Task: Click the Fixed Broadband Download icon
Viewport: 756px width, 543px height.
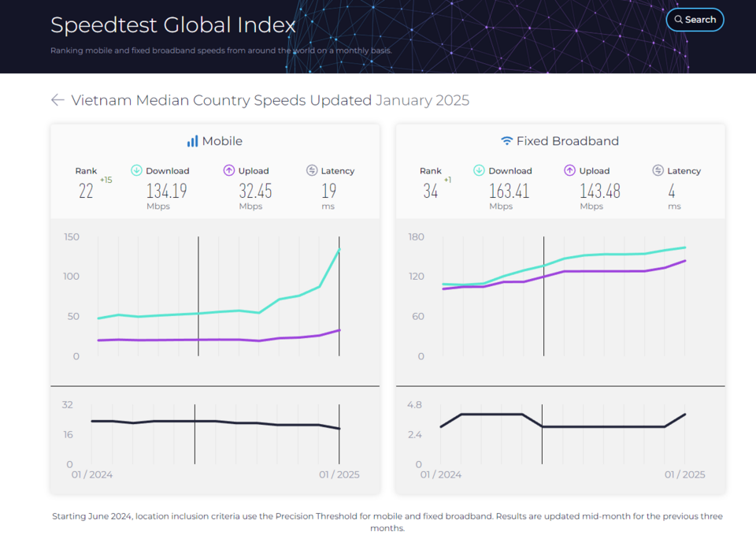Action: point(479,170)
